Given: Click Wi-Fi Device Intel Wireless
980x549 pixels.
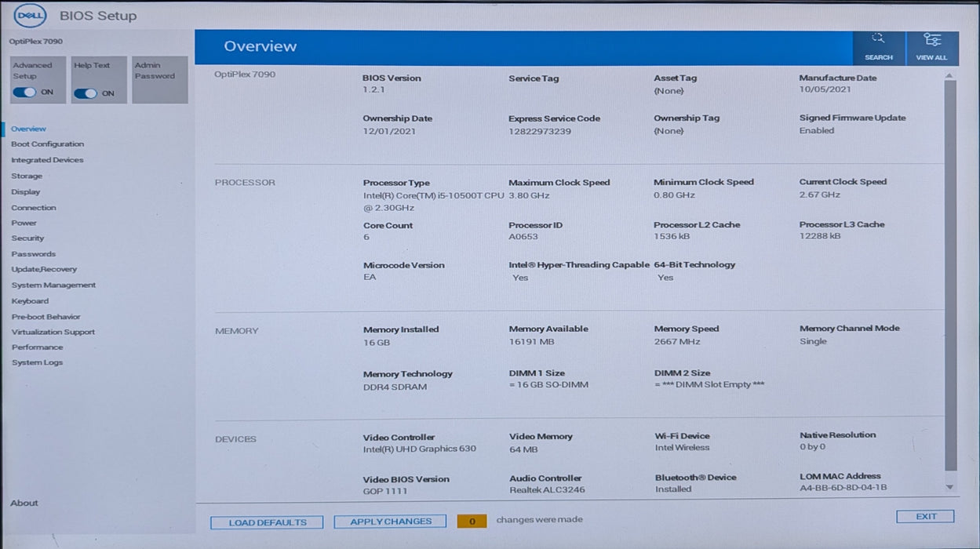Looking at the screenshot, I should coord(682,448).
